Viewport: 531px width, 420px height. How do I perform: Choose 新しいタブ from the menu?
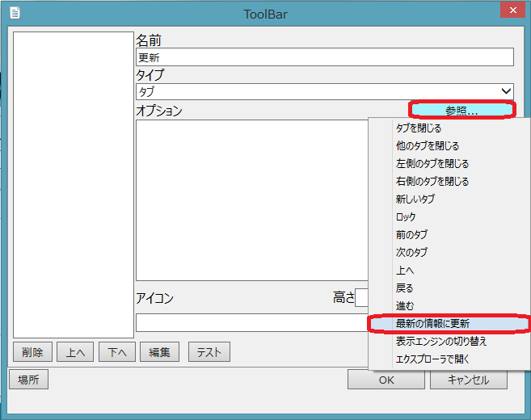click(x=415, y=199)
